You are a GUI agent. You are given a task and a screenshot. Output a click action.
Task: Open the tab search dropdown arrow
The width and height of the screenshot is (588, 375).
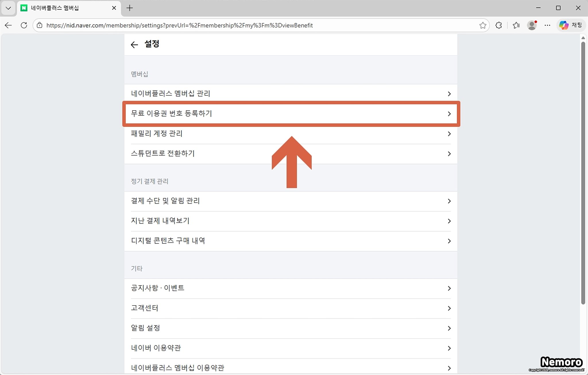coord(8,8)
